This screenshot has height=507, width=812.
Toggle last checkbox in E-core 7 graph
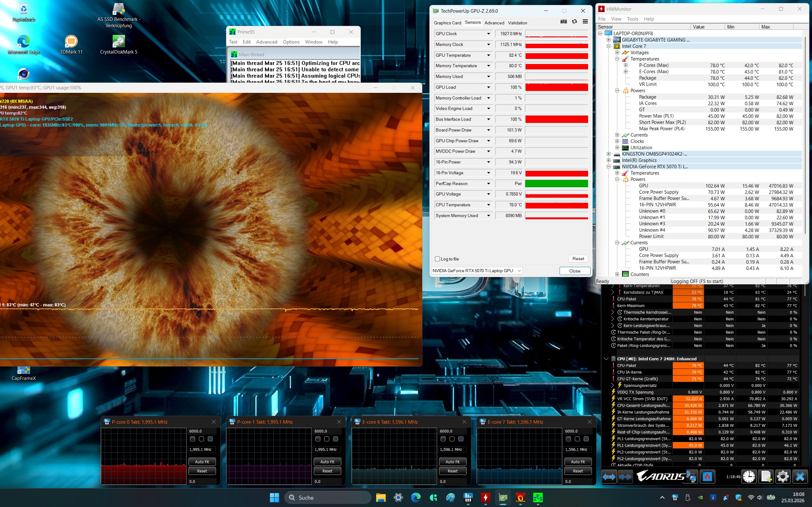586,439
